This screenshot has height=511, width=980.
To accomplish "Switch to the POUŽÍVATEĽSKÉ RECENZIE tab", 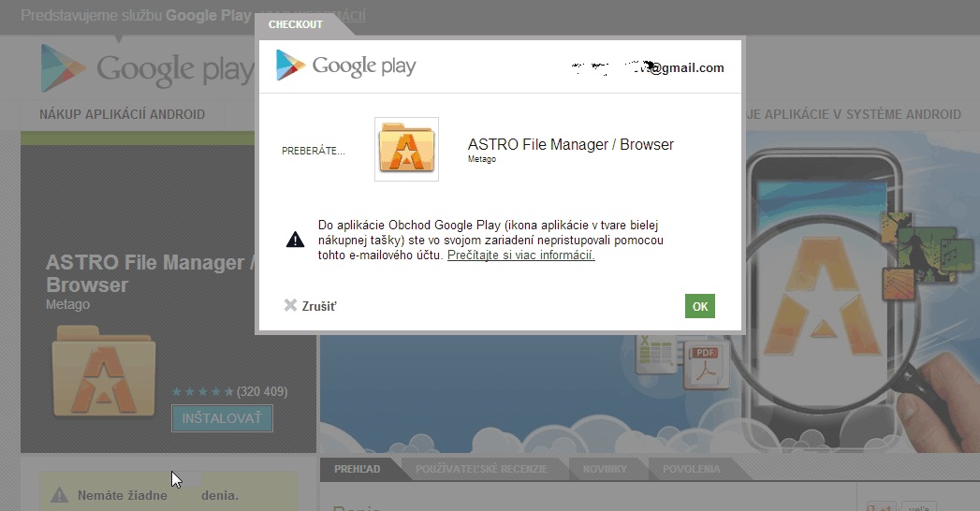I will coord(481,469).
